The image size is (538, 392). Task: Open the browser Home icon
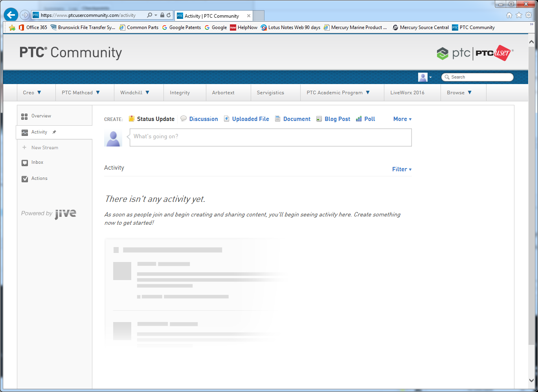[509, 15]
